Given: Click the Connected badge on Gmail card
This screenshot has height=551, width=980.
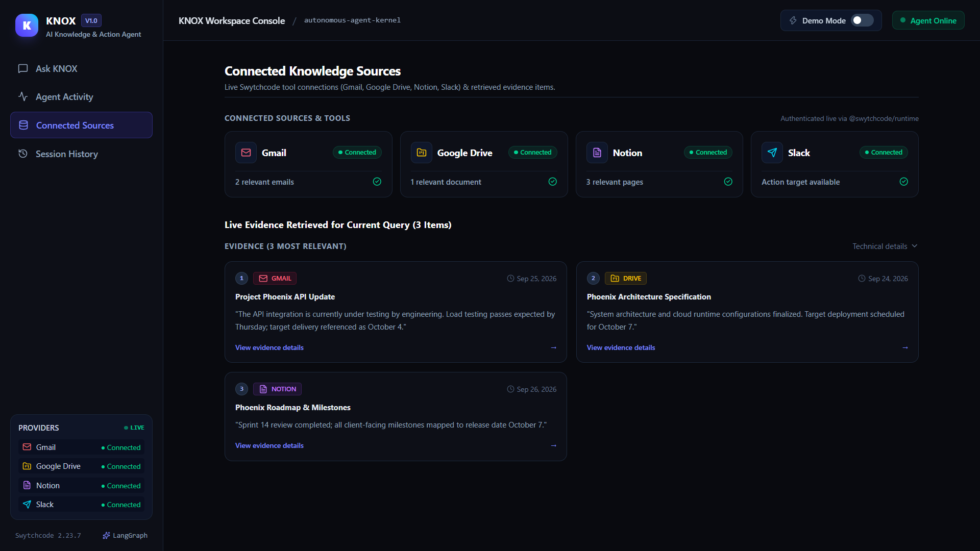Looking at the screenshot, I should coord(357,152).
